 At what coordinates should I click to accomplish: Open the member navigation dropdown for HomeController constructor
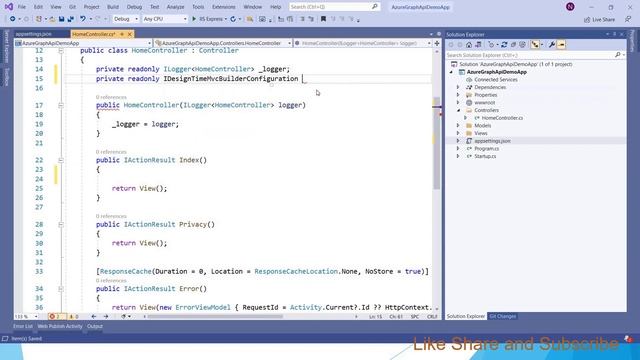point(362,43)
